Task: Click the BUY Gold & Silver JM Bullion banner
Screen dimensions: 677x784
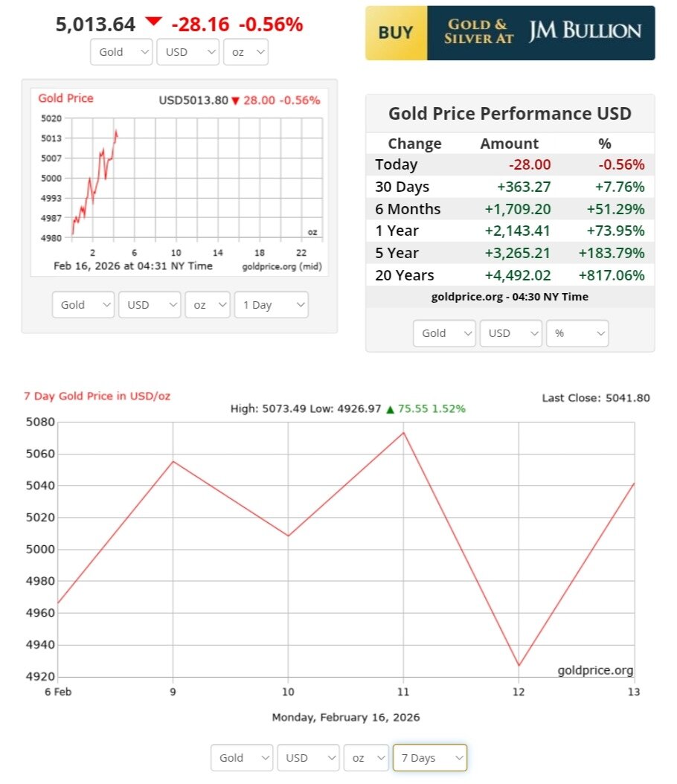Action: point(510,33)
